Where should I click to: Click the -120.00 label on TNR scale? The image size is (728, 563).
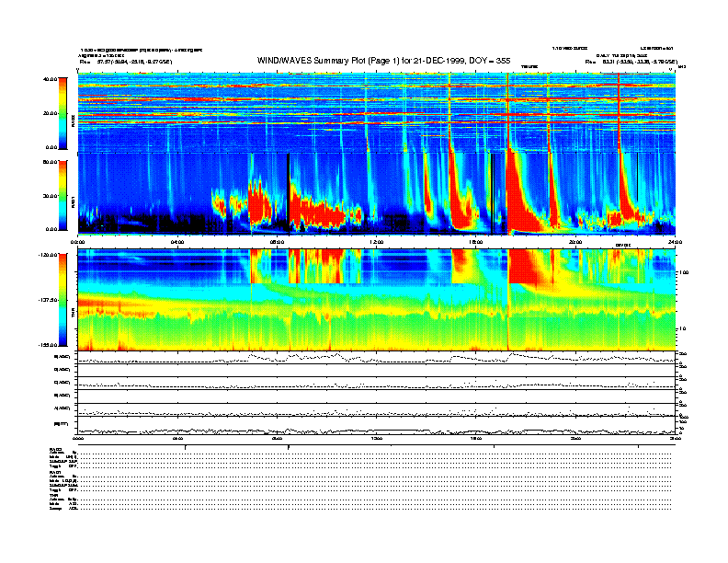tap(48, 255)
